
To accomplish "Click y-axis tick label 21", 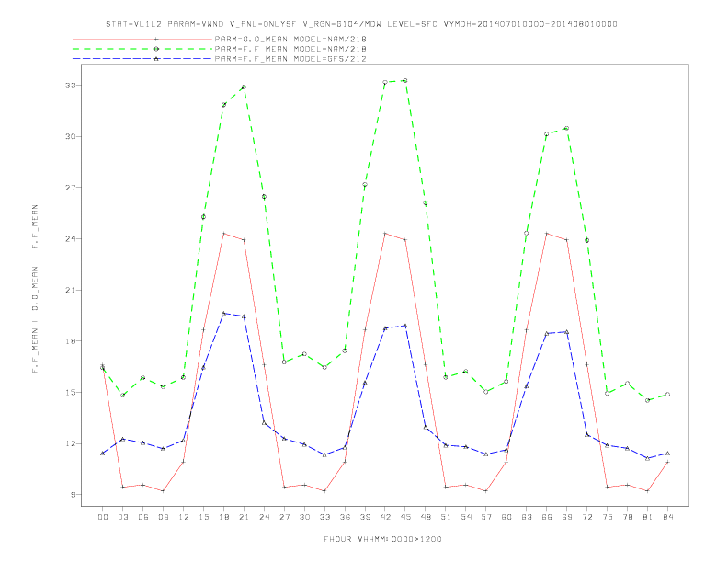I will [70, 290].
